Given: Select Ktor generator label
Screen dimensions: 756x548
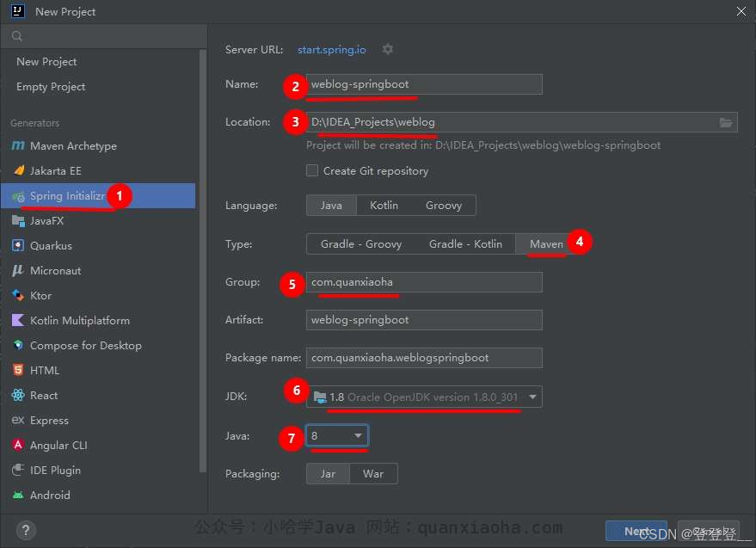Looking at the screenshot, I should pos(40,295).
